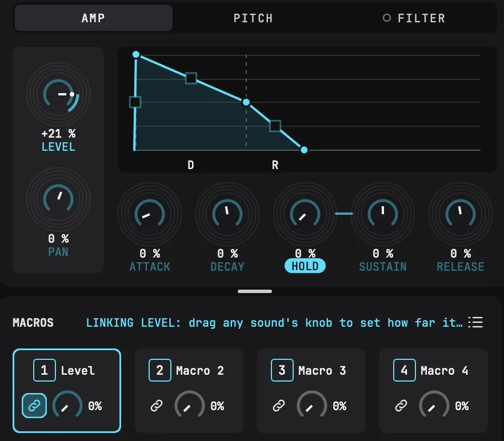Click the LEVEL knob
Screen dimensions: 504x441
tap(58, 94)
